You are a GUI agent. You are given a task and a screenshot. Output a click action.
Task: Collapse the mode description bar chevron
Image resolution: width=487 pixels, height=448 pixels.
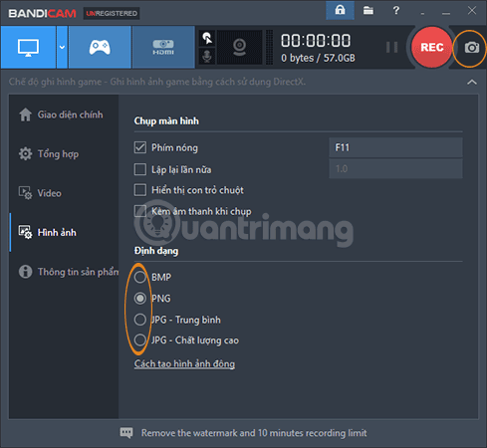pos(472,82)
